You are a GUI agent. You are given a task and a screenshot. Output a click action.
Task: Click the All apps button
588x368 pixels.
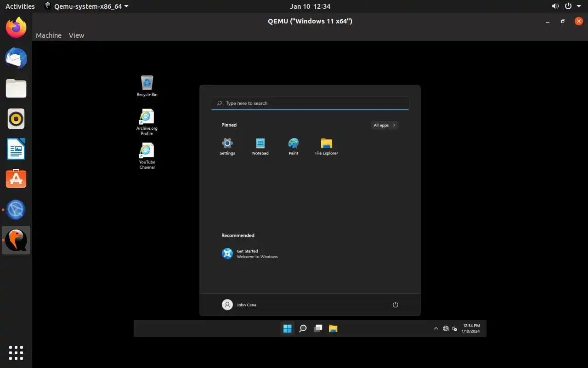384,125
